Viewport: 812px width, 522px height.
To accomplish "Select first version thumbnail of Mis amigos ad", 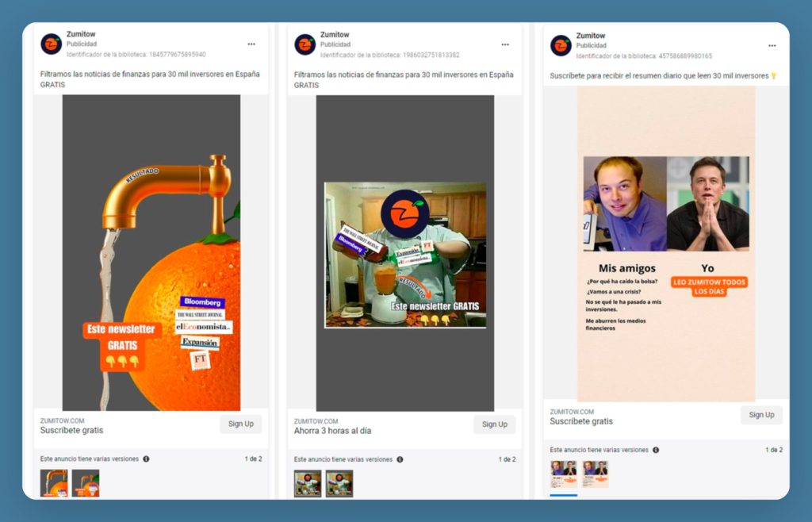I will click(x=564, y=474).
